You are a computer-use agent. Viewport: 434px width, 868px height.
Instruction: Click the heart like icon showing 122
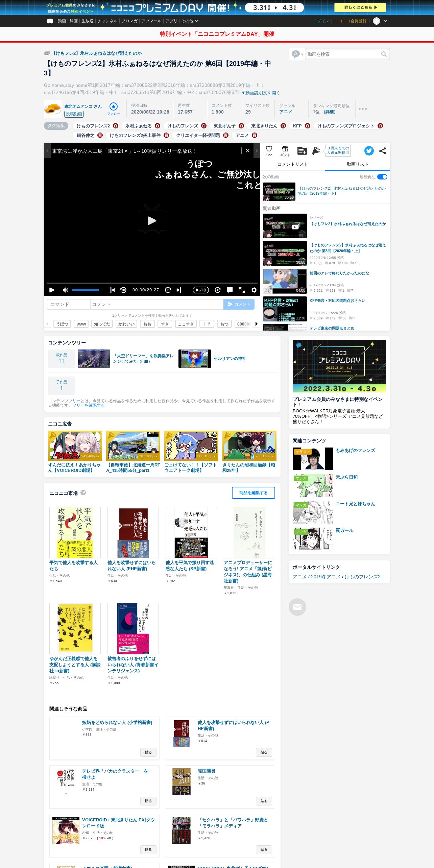(269, 149)
